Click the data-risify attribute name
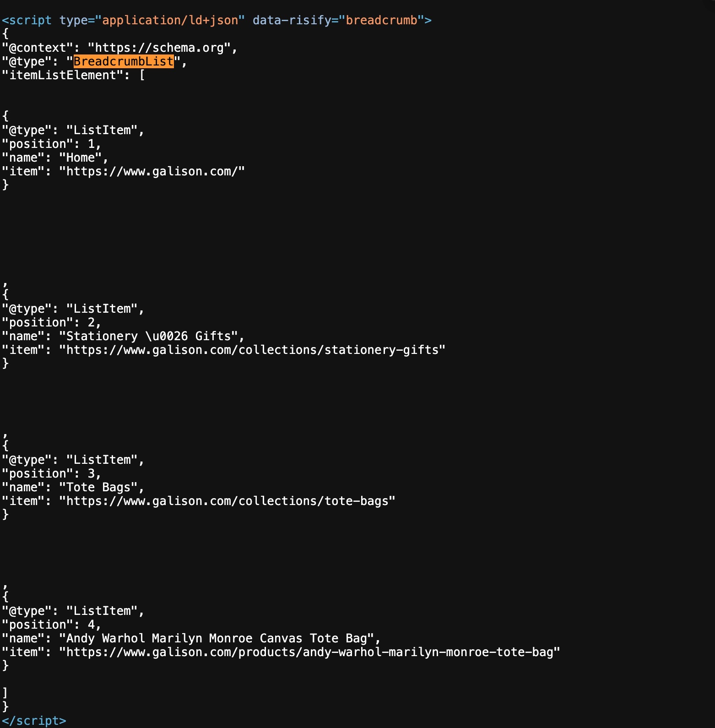This screenshot has height=728, width=715. coord(292,20)
